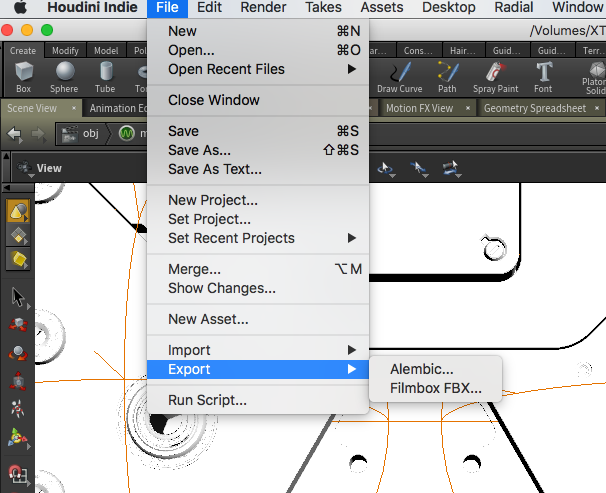Open the Desktop menu
The height and width of the screenshot is (493, 606).
coord(449,7)
